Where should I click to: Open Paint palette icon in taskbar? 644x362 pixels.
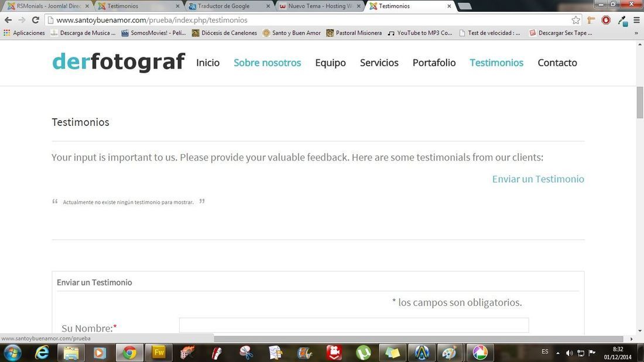[449, 353]
